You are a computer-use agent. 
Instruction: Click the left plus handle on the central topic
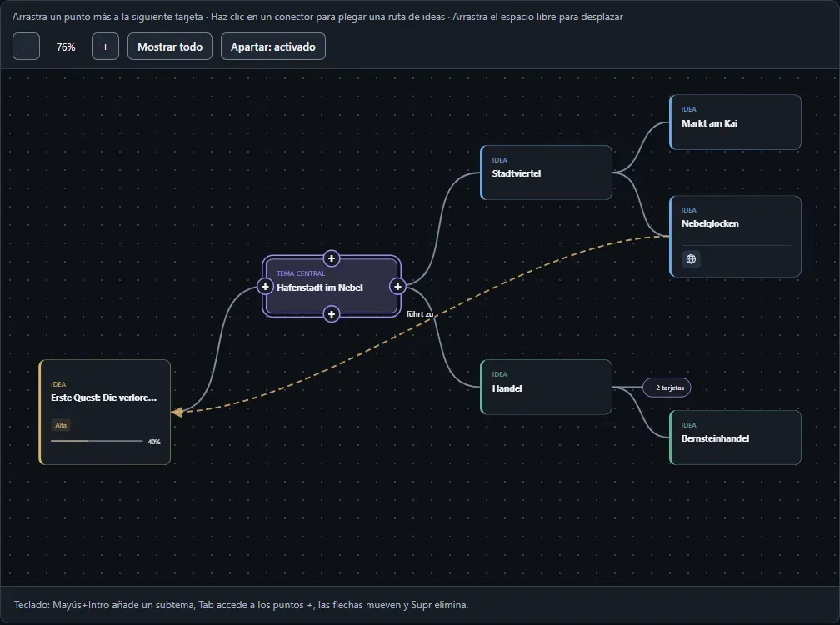click(265, 287)
